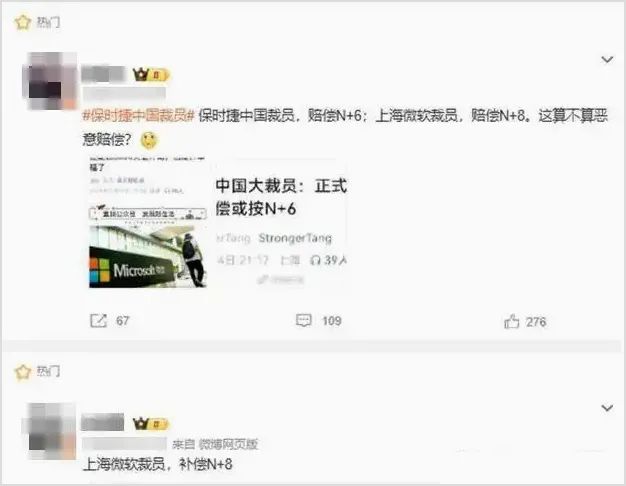Click StrongerTang author name in card

click(x=295, y=238)
